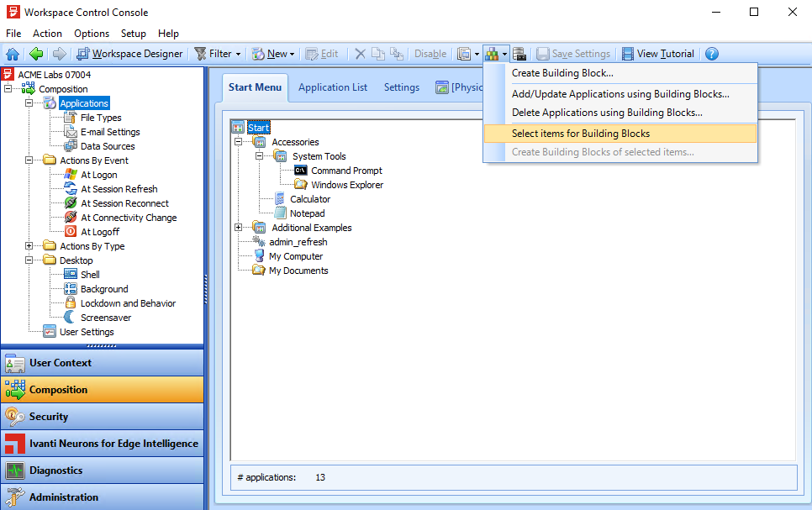This screenshot has height=510, width=812.
Task: Switch to the Settings tab
Action: pos(401,87)
